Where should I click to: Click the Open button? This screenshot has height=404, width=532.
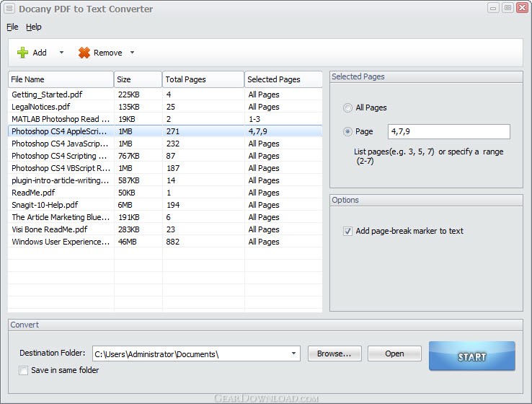[394, 353]
